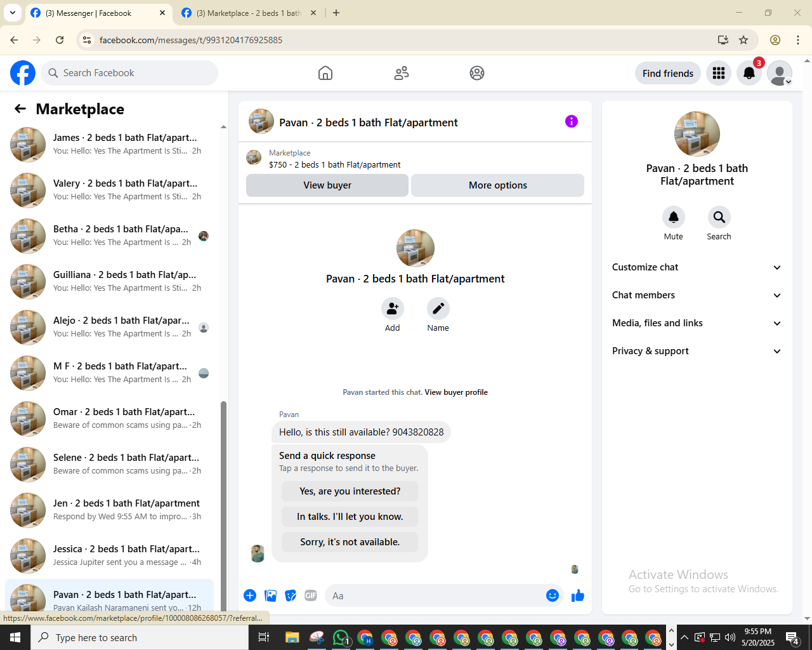This screenshot has height=650, width=812.
Task: Expand Customize chat section
Action: click(697, 267)
